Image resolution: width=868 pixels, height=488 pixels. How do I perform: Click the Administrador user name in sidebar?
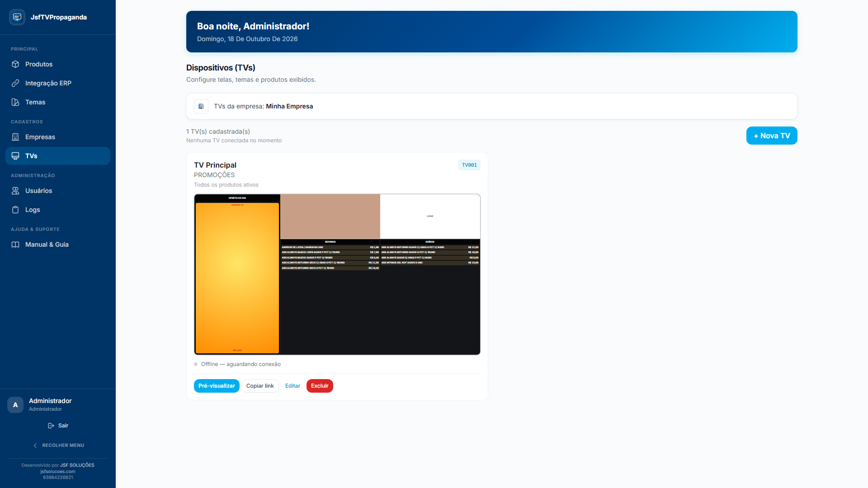pos(50,401)
